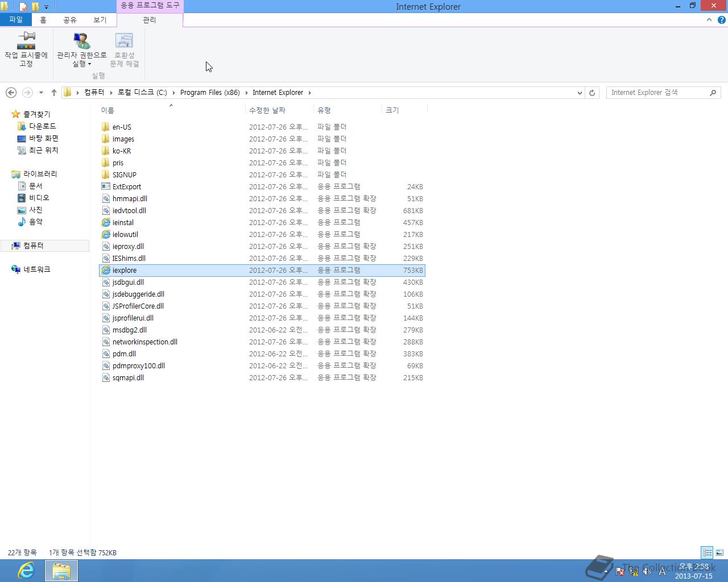Select pdmproxy100.dll file name
Image resolution: width=728 pixels, height=582 pixels.
tap(138, 365)
